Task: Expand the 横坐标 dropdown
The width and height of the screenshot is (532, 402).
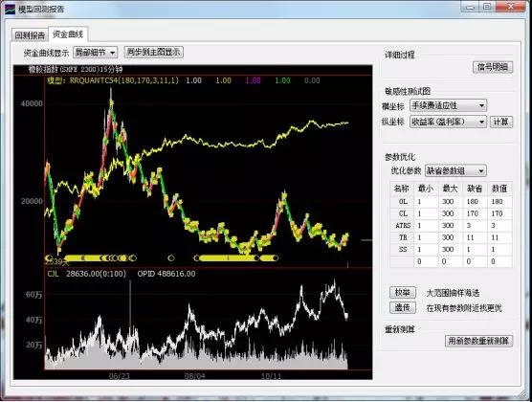Action: pos(448,105)
